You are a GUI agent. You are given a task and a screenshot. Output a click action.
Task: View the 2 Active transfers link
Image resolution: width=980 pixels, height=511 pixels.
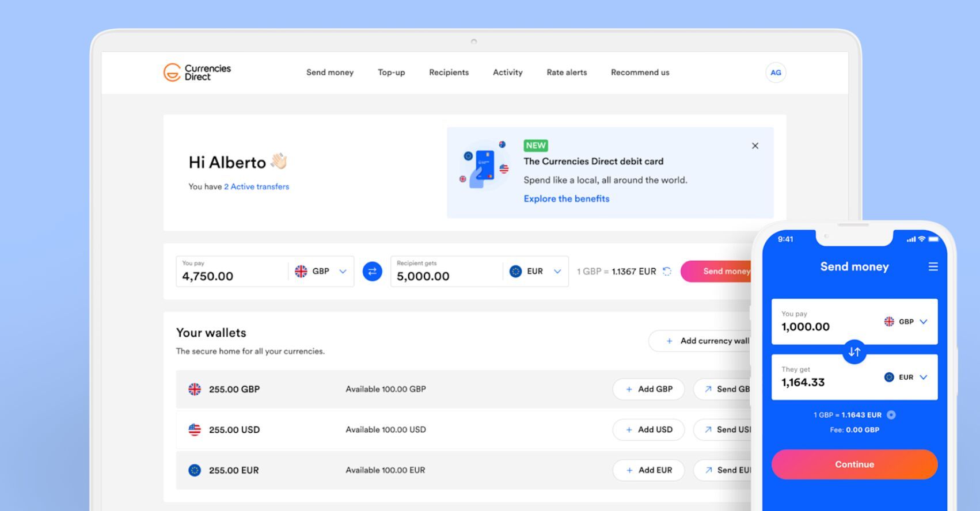(256, 187)
